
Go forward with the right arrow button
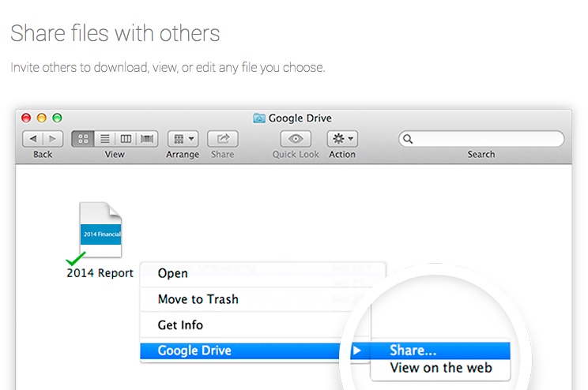coord(53,139)
